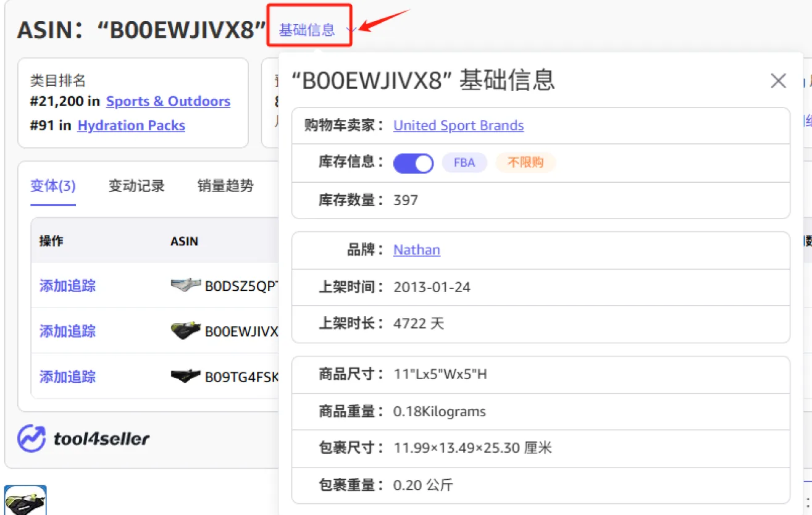Click the ASIN column header
The height and width of the screenshot is (515, 812).
click(x=184, y=241)
